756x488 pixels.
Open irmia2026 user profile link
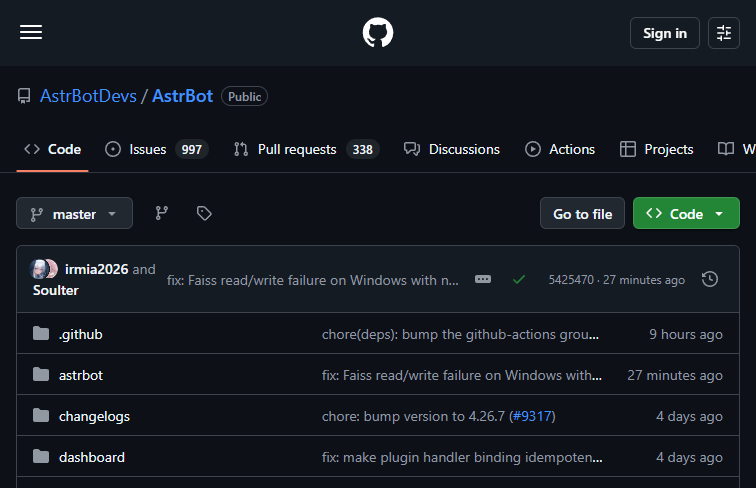point(96,269)
